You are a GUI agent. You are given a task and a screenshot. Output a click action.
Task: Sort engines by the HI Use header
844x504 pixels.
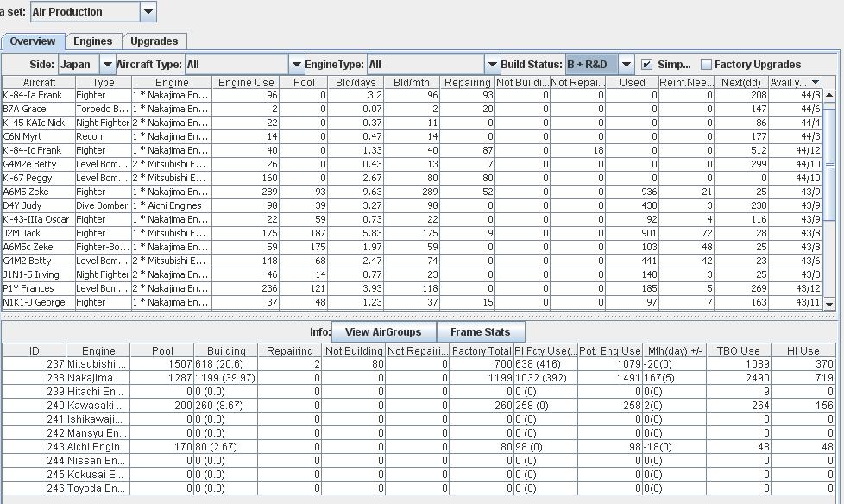coord(803,351)
